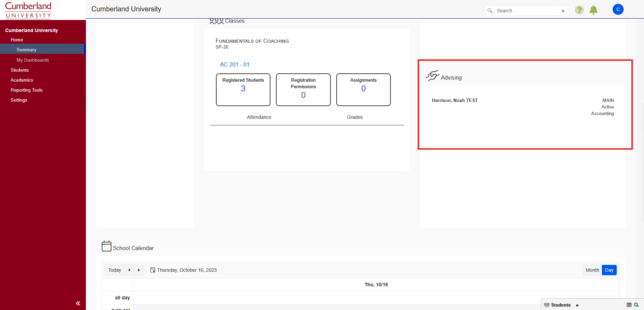This screenshot has height=310, width=644.
Task: Go to previous day in calendar
Action: (x=129, y=270)
